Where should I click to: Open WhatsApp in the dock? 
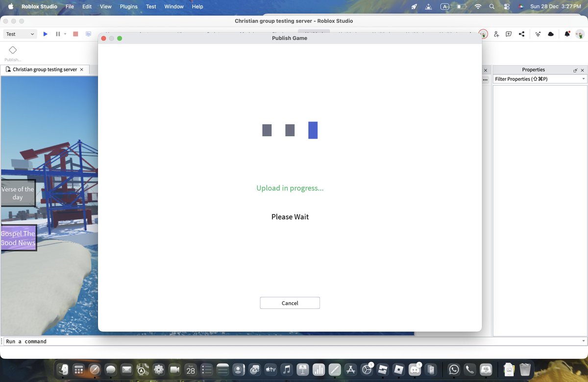click(x=454, y=370)
